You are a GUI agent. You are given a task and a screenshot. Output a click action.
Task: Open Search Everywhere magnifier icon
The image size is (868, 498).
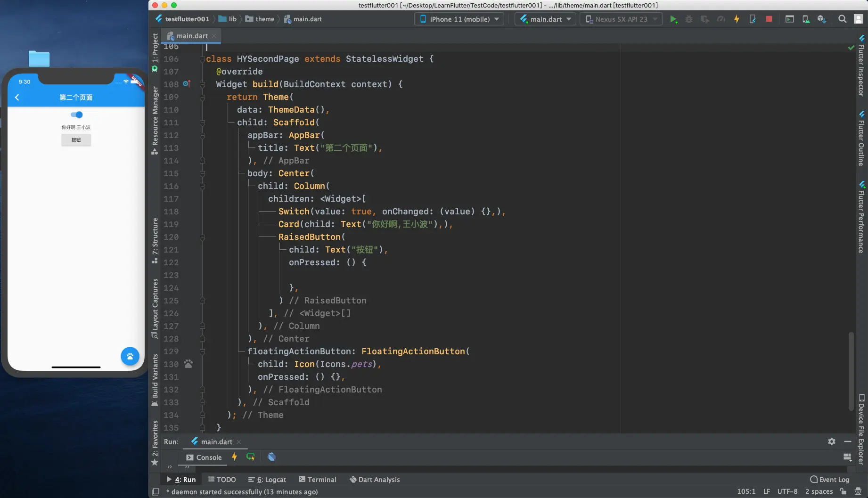pyautogui.click(x=842, y=19)
